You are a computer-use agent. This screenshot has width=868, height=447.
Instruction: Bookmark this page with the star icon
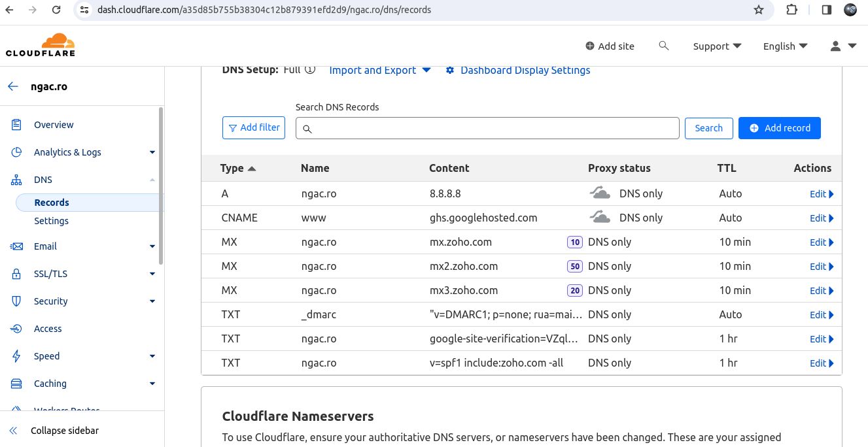(x=759, y=10)
